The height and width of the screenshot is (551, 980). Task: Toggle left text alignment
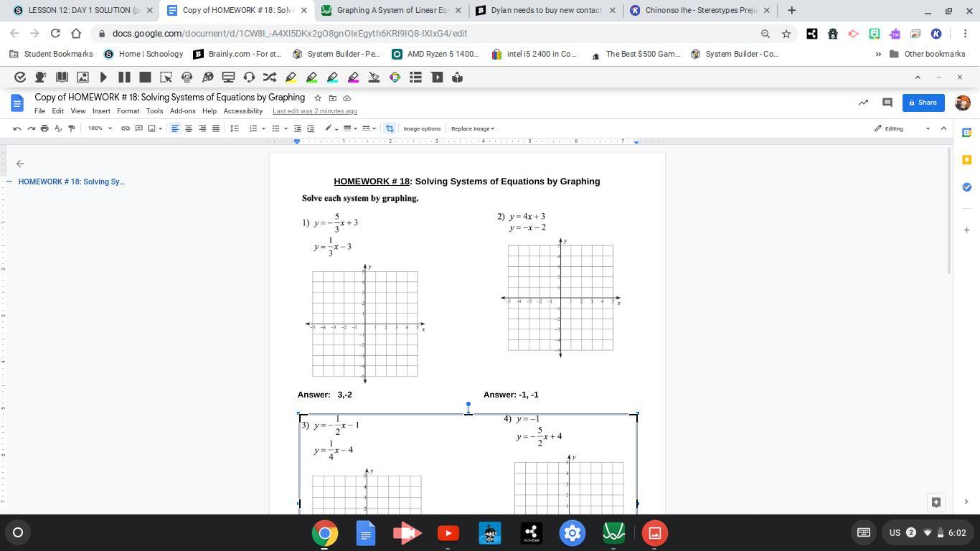(175, 128)
